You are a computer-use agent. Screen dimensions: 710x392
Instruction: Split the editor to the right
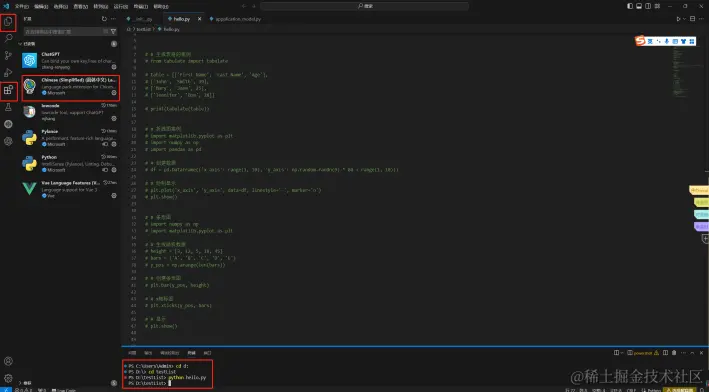point(692,19)
